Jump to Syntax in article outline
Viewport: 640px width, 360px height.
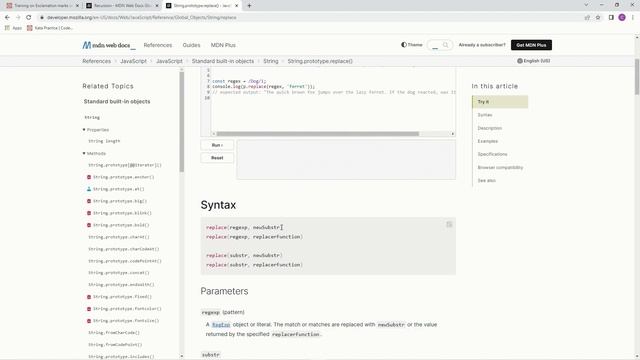click(x=485, y=115)
